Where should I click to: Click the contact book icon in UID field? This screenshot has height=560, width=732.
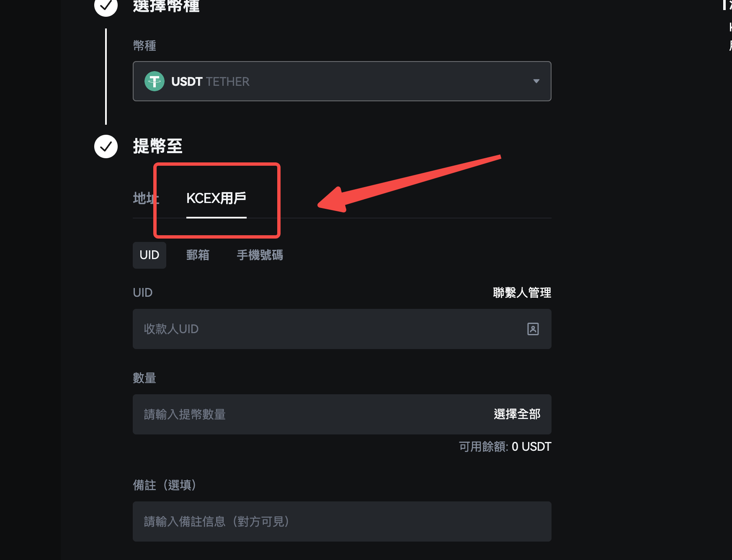533,329
